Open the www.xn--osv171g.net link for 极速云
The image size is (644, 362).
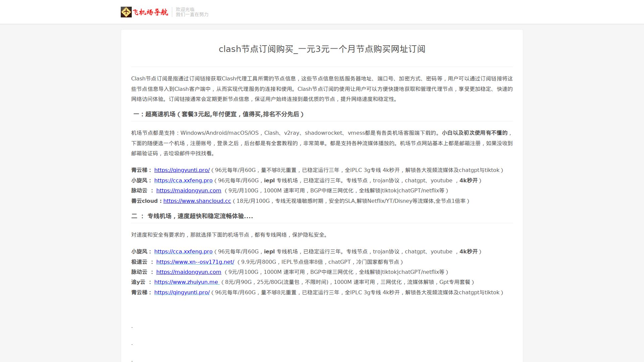click(x=195, y=262)
